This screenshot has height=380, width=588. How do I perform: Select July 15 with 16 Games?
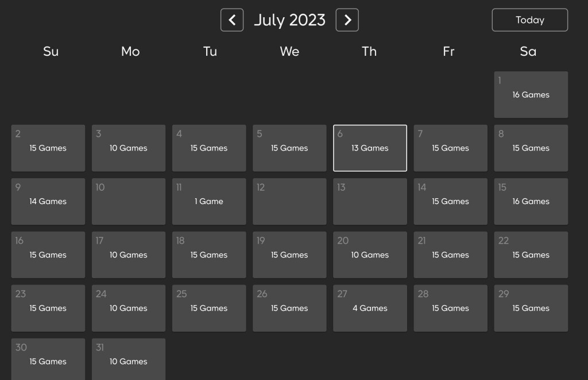tap(531, 201)
